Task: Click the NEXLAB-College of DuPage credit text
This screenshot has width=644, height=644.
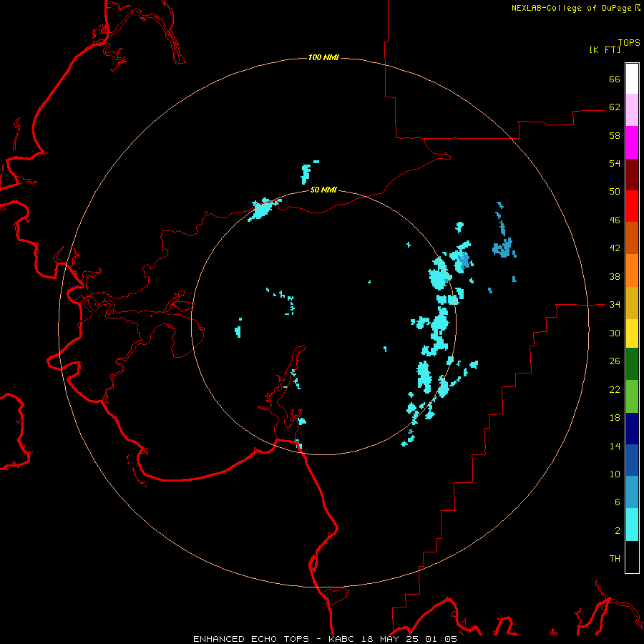Action: click(572, 8)
